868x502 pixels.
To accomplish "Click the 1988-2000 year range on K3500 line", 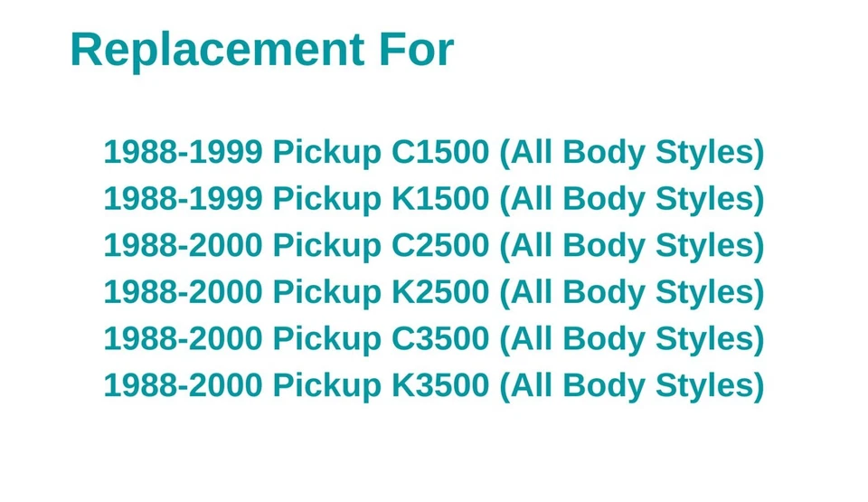I will click(x=182, y=385).
